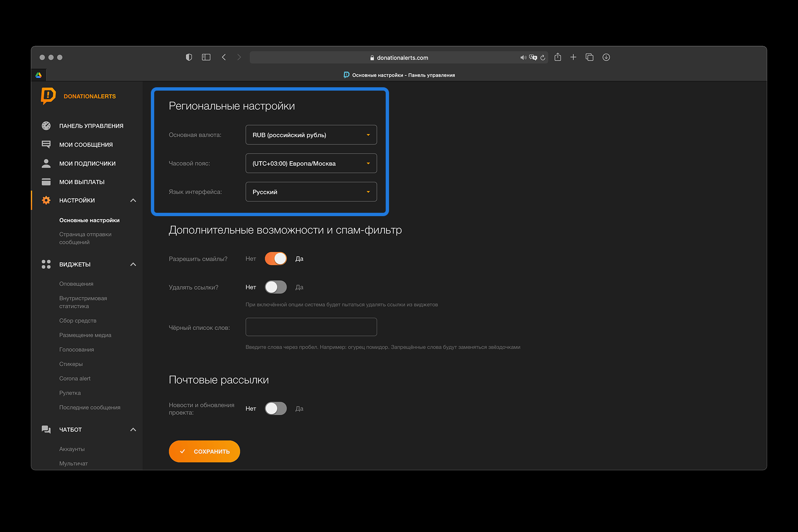Screen dimensions: 798x532
Task: Collapse the Настройки section chevron
Action: 133,200
